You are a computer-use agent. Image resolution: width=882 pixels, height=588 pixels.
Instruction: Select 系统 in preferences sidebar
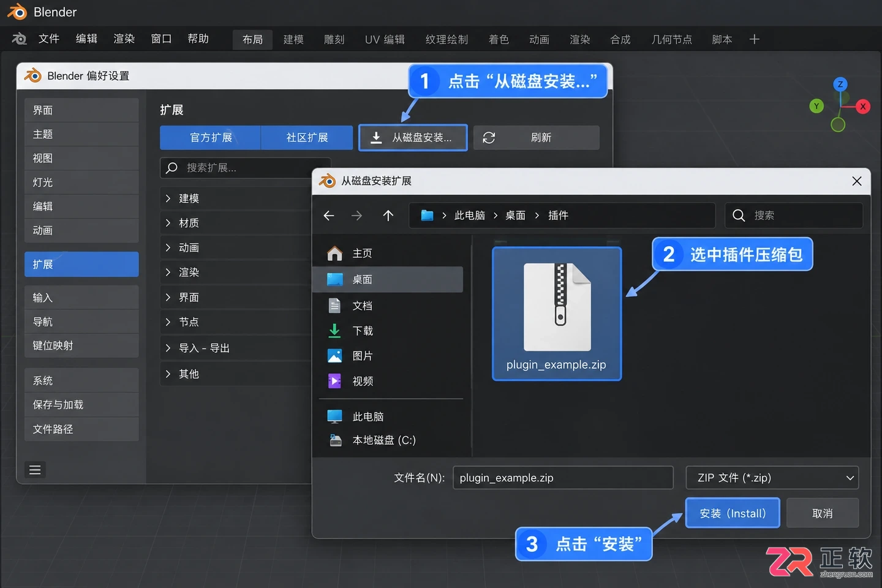point(81,380)
